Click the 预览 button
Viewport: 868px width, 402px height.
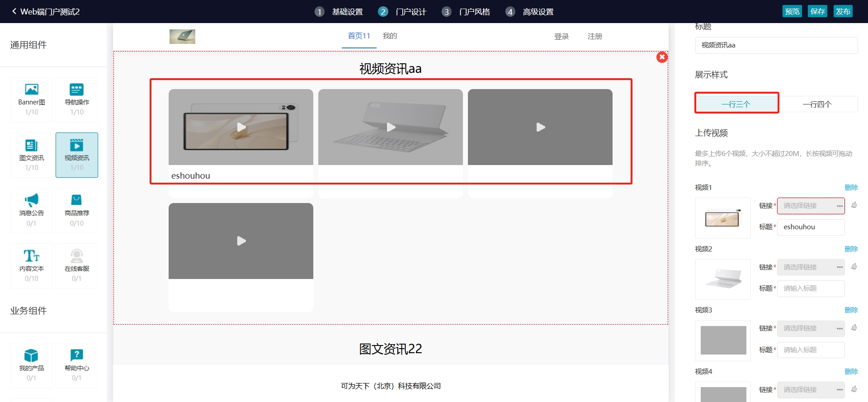click(x=792, y=11)
